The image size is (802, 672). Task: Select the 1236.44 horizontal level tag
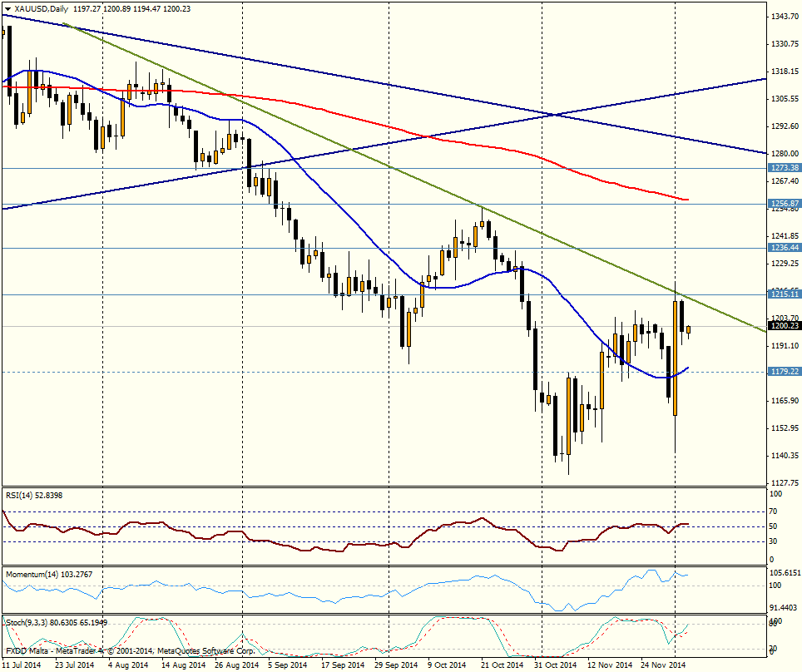(x=783, y=248)
